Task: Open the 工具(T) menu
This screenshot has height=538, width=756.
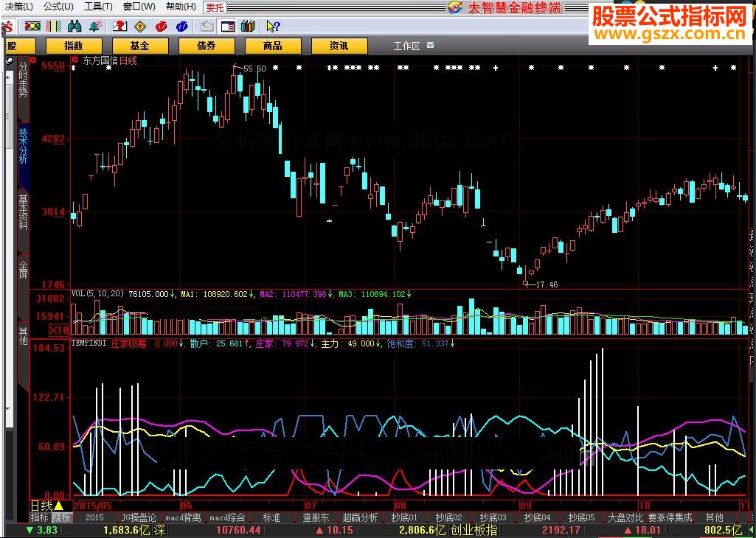Action: [98, 7]
